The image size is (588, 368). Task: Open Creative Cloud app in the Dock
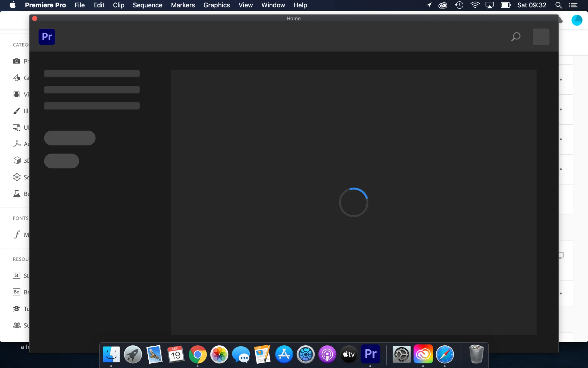(x=423, y=354)
